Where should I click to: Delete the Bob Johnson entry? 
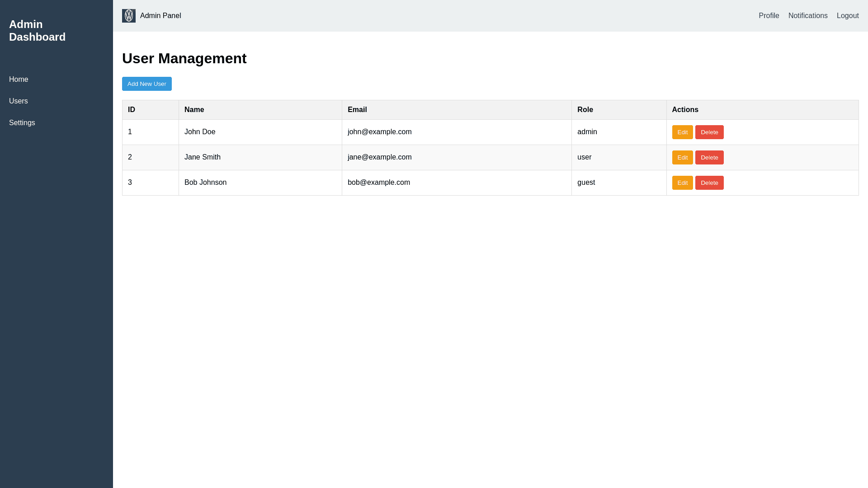(x=709, y=183)
